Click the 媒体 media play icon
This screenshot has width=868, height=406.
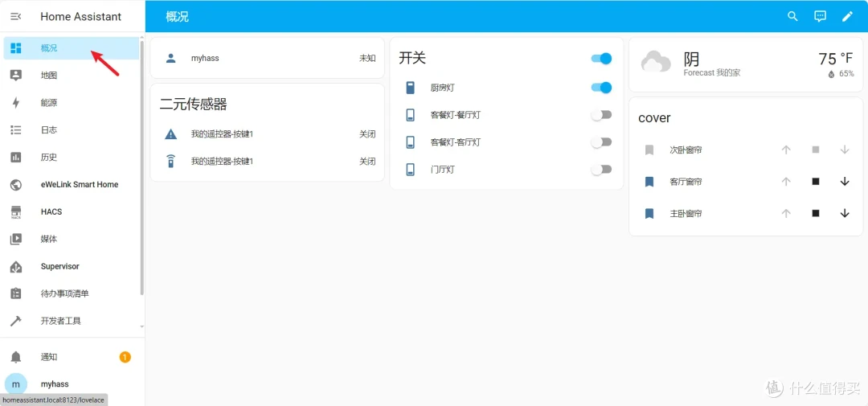pyautogui.click(x=16, y=240)
